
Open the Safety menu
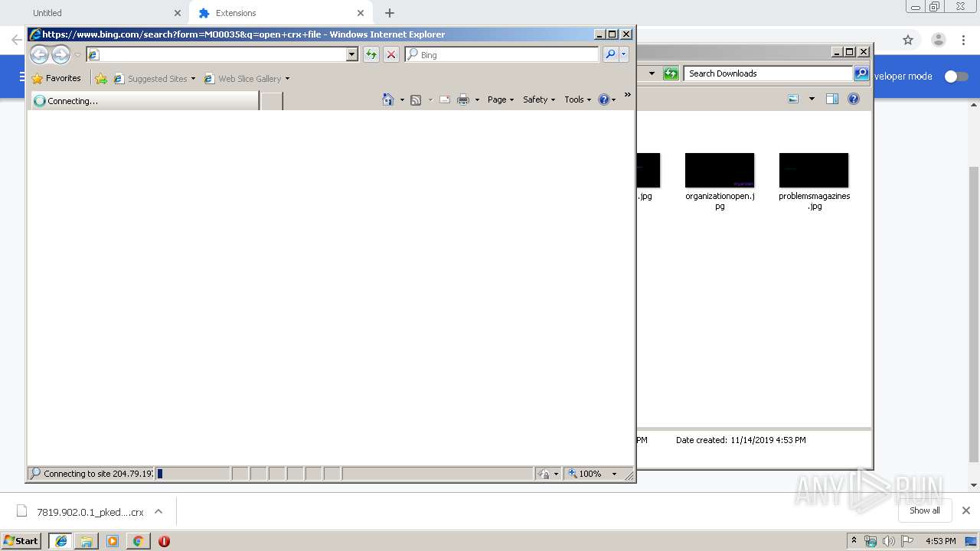(x=539, y=99)
